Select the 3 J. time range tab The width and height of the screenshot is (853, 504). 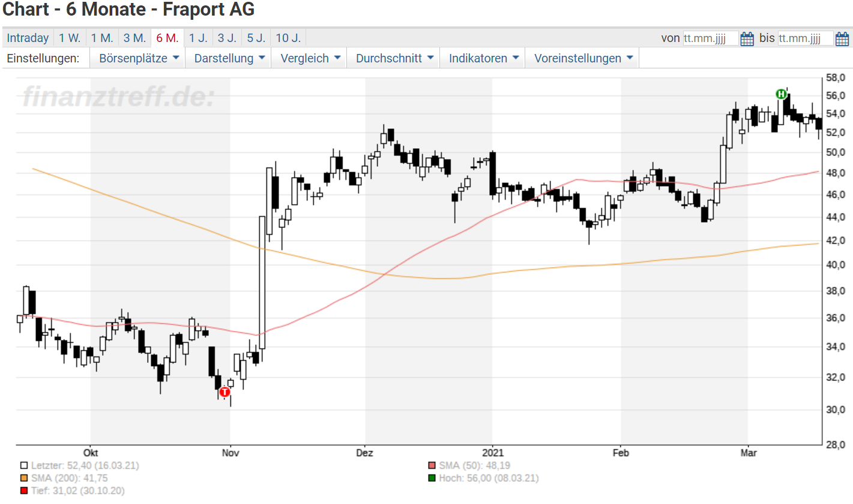pos(227,38)
